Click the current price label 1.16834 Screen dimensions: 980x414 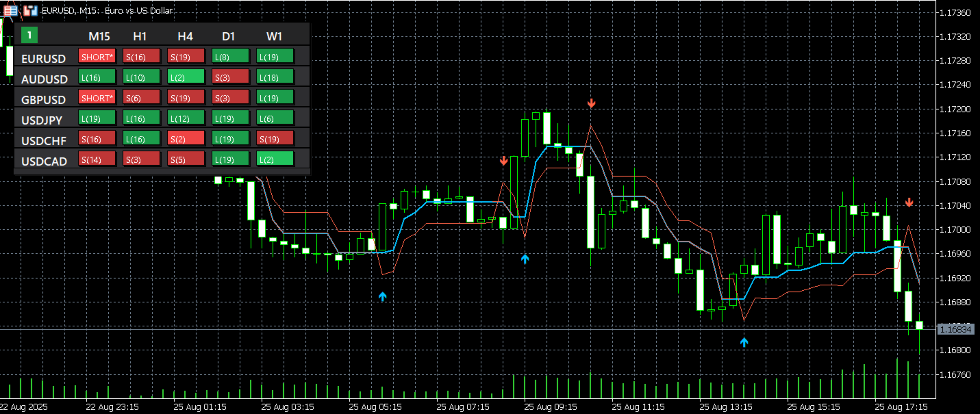click(x=956, y=329)
